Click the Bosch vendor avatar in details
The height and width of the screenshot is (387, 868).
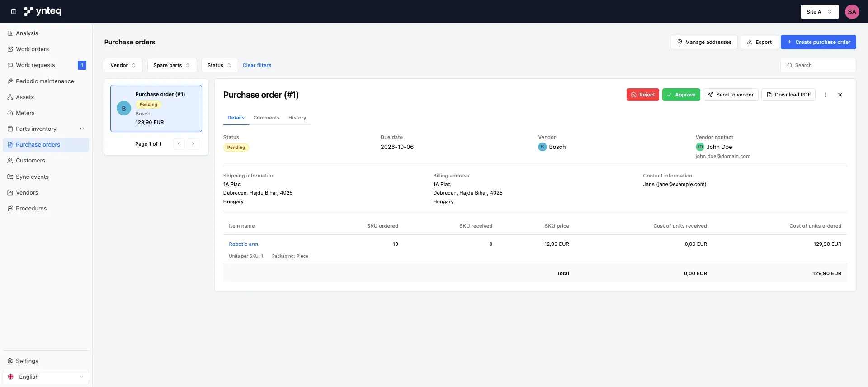(x=542, y=147)
